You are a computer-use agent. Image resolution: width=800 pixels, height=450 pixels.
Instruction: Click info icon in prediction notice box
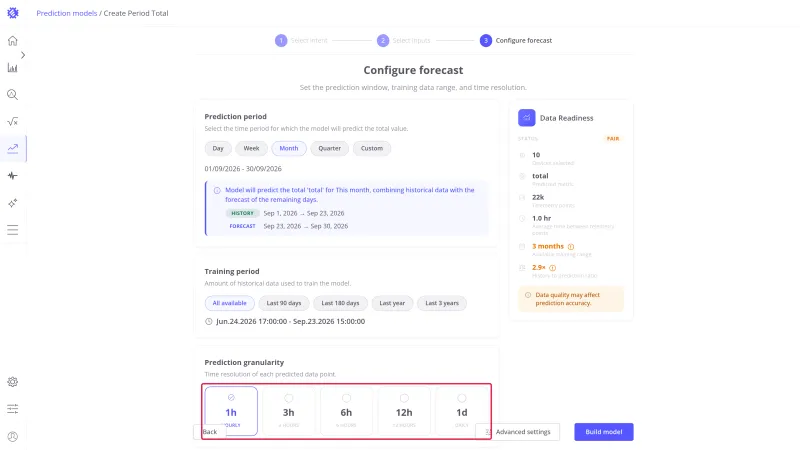(217, 190)
